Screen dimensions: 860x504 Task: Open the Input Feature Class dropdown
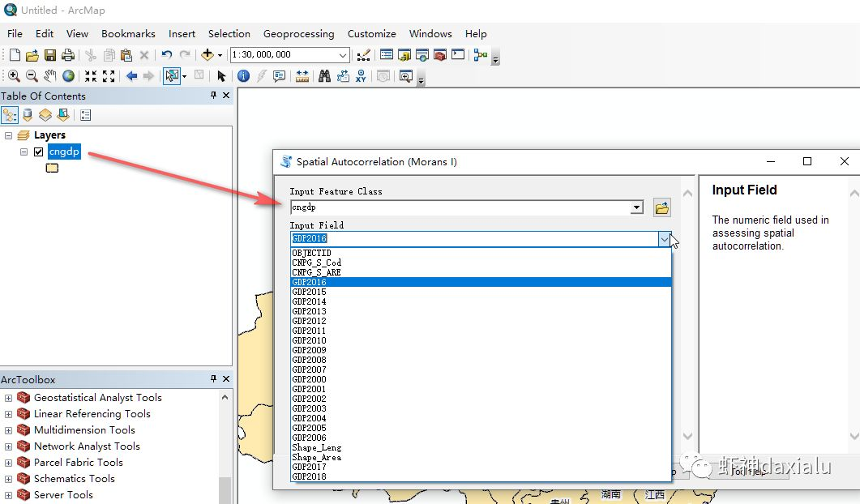[x=637, y=208]
